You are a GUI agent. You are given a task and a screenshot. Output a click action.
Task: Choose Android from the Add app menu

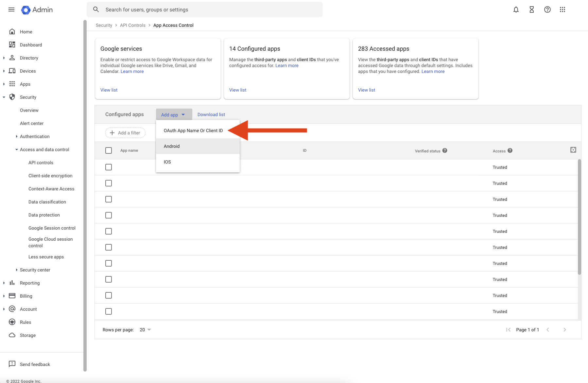[x=172, y=146]
